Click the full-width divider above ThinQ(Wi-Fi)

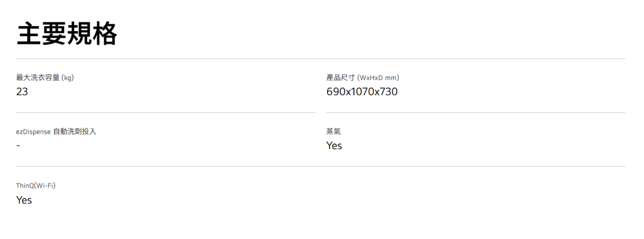point(320,166)
